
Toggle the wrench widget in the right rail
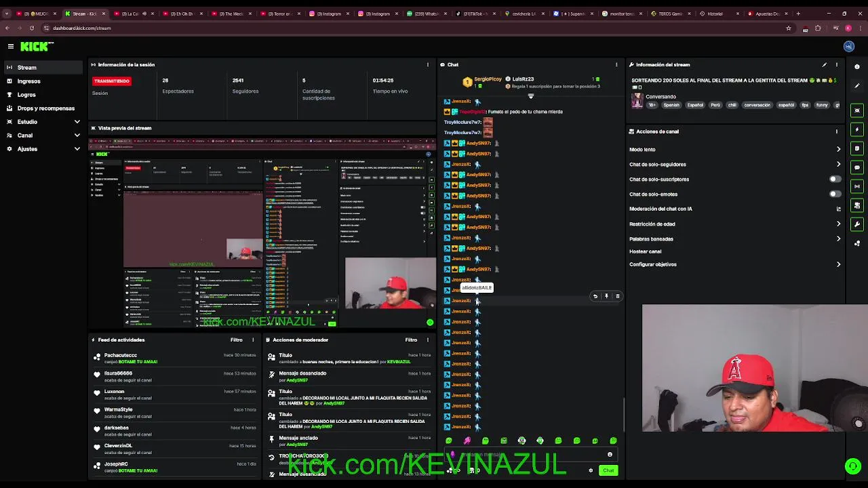[x=857, y=224]
